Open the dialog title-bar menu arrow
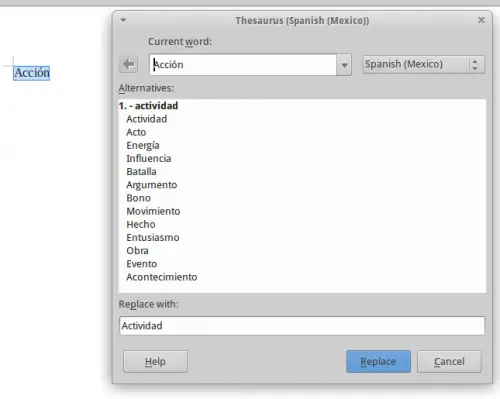Image resolution: width=500 pixels, height=399 pixels. coord(123,20)
